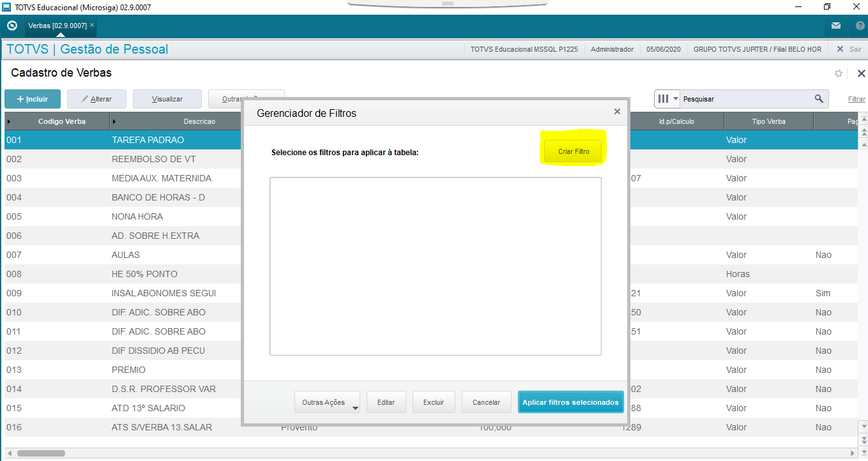Click TOTVS Educacional MSSQL P1225 label

[524, 49]
